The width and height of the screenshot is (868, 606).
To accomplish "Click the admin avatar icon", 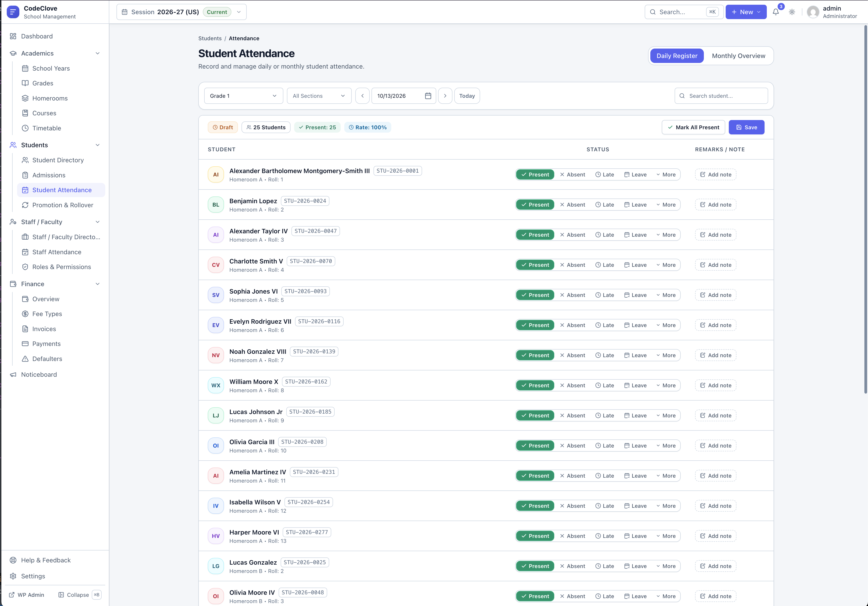I will point(813,12).
